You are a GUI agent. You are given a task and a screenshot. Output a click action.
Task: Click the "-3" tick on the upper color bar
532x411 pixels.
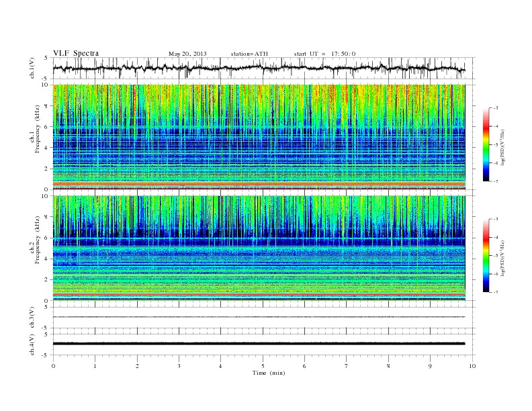click(x=496, y=108)
